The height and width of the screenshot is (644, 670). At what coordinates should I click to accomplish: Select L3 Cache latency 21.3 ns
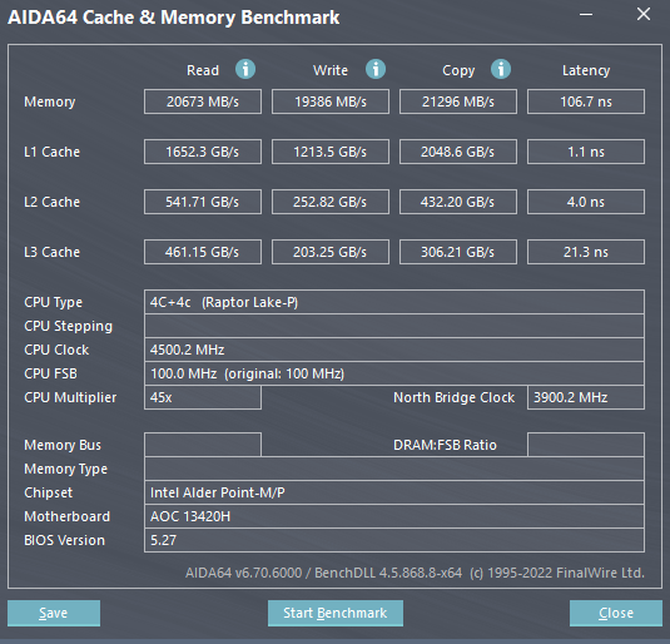pyautogui.click(x=586, y=252)
